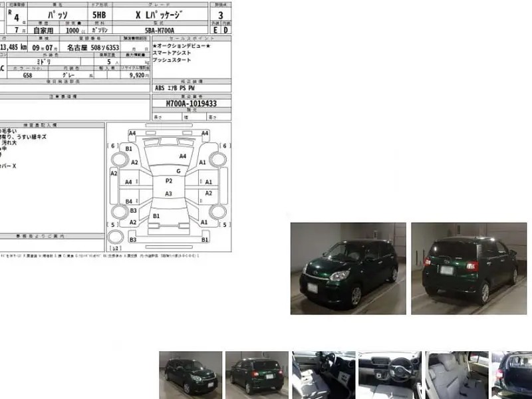
Task: Click the P2 mark on car diagram
Action: [169, 181]
